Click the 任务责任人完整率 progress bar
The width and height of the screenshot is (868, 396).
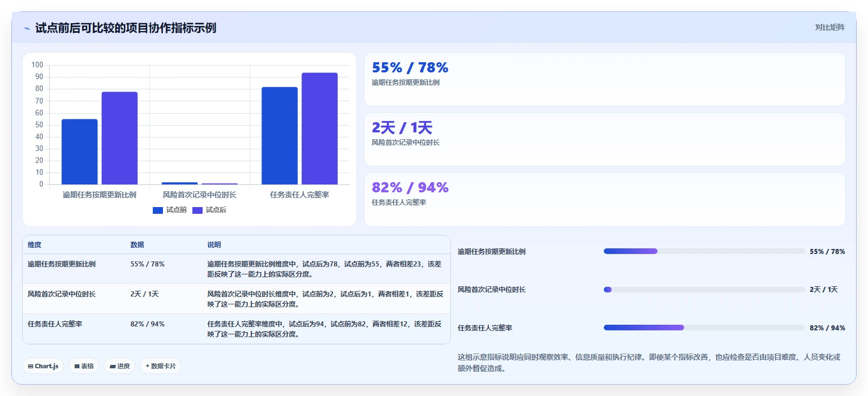[x=704, y=328]
